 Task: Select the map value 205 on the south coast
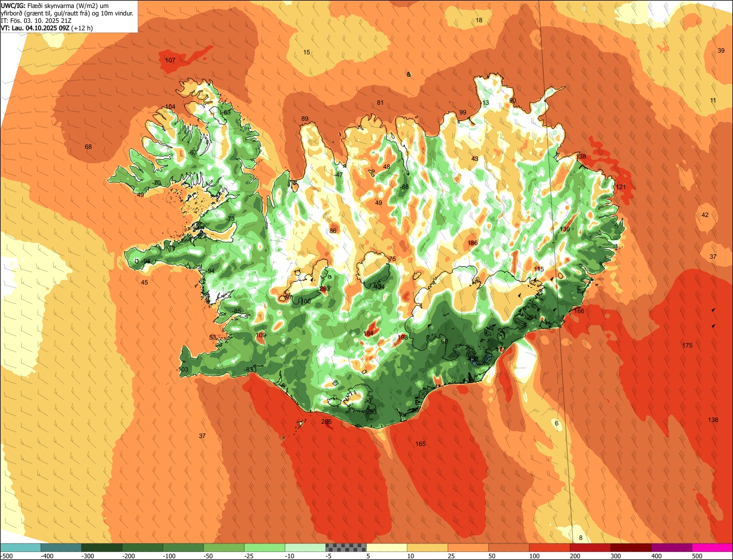tap(326, 421)
